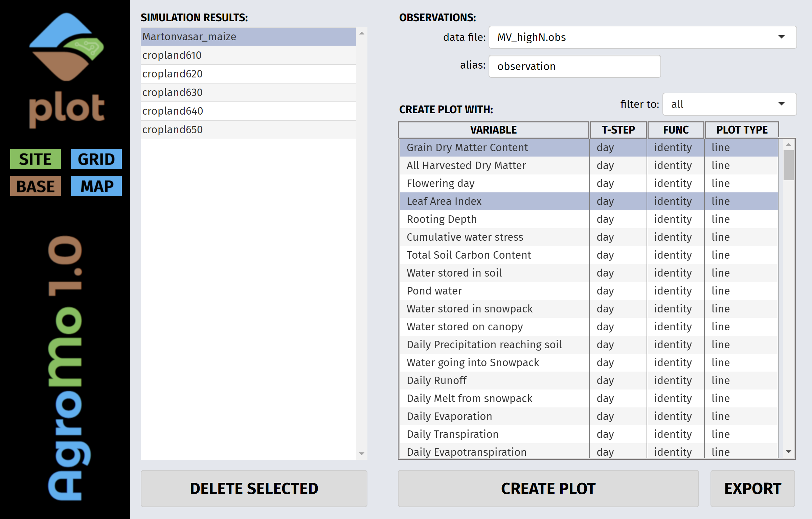
Task: Click the variable table scrollbar thumb
Action: coord(789,165)
